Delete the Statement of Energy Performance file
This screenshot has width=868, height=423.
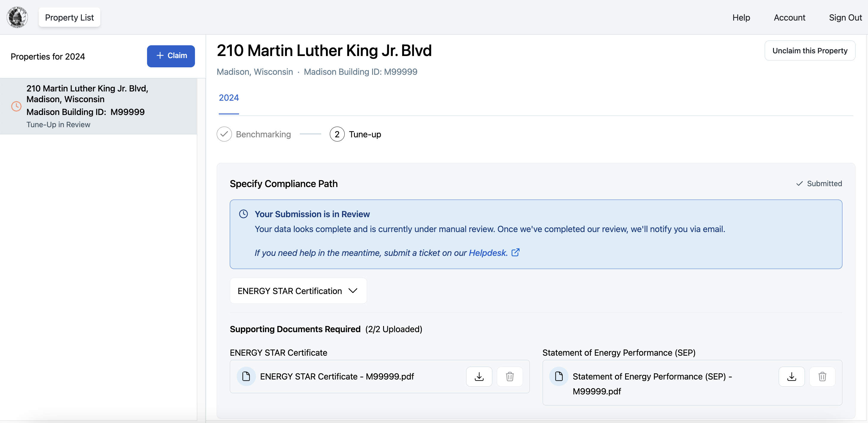822,377
